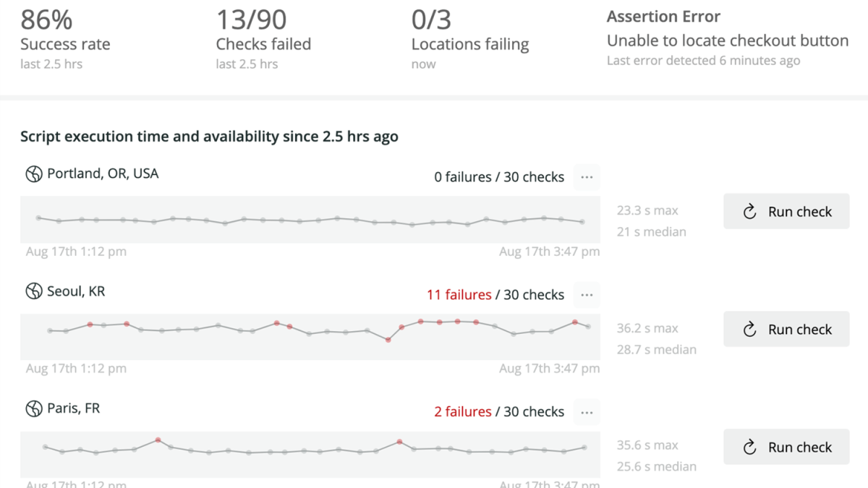The height and width of the screenshot is (488, 868).
Task: Click the '2 failures' red text for Paris
Action: 462,412
